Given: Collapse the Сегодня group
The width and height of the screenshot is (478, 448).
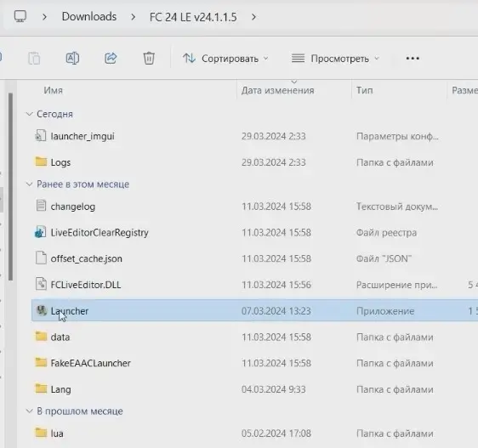Looking at the screenshot, I should (29, 114).
